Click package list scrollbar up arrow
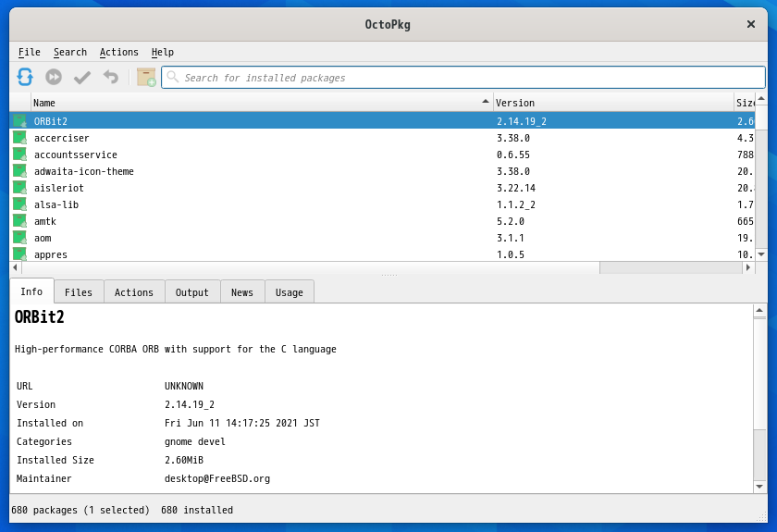Viewport: 777px width, 532px height. pyautogui.click(x=761, y=99)
